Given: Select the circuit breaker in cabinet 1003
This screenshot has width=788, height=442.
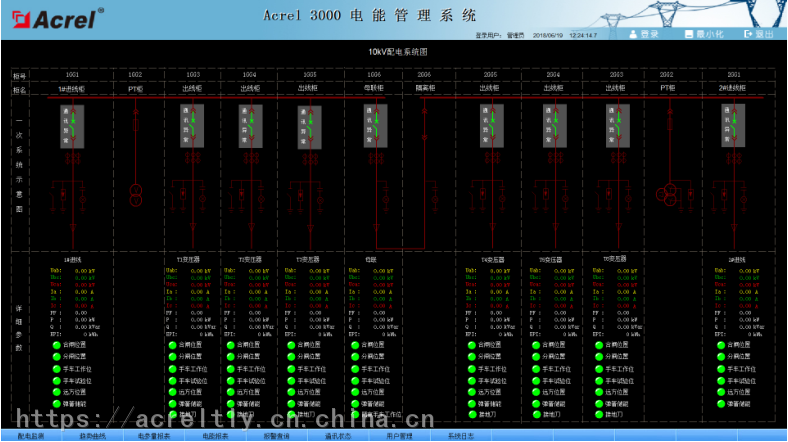Looking at the screenshot, I should [192, 126].
